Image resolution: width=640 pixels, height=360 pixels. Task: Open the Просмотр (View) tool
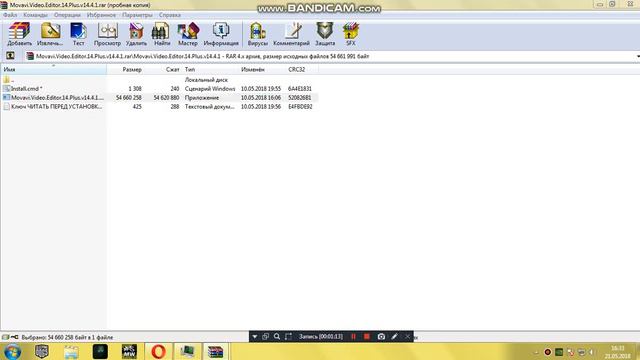(107, 34)
